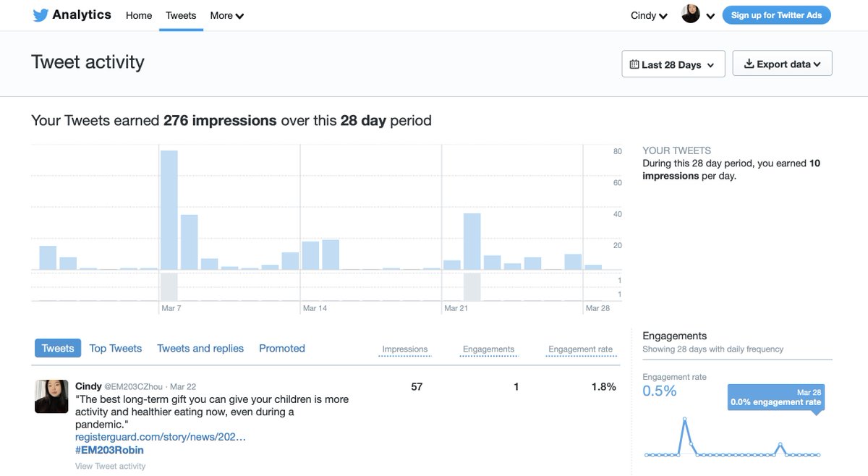Open the Tweets and replies tab
Image resolution: width=868 pixels, height=476 pixels.
coord(200,348)
